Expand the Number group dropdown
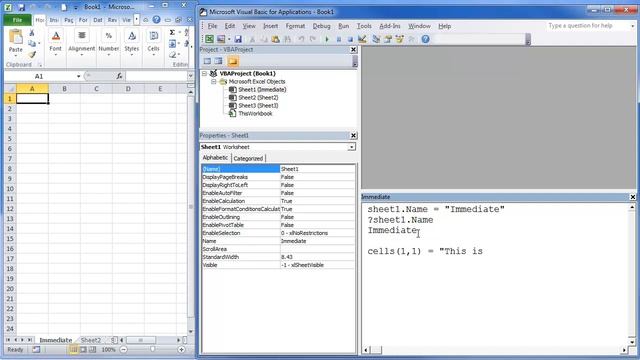This screenshot has width=640, height=360. [x=109, y=55]
